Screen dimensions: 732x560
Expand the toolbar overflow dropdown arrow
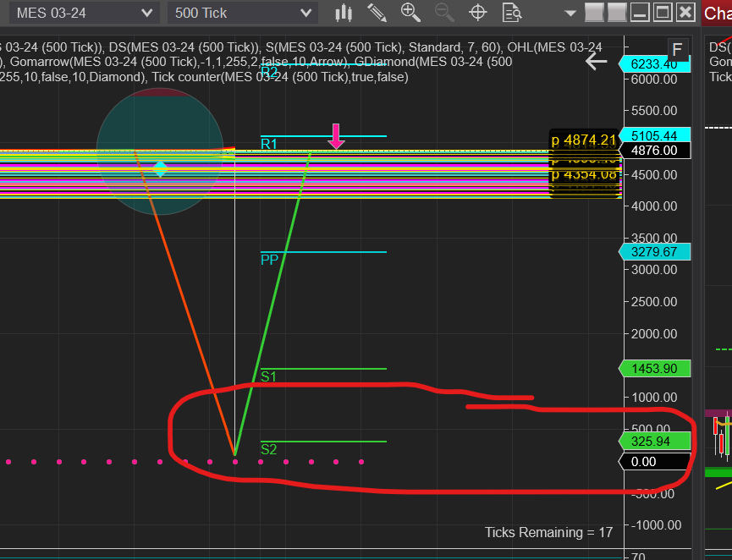click(570, 13)
